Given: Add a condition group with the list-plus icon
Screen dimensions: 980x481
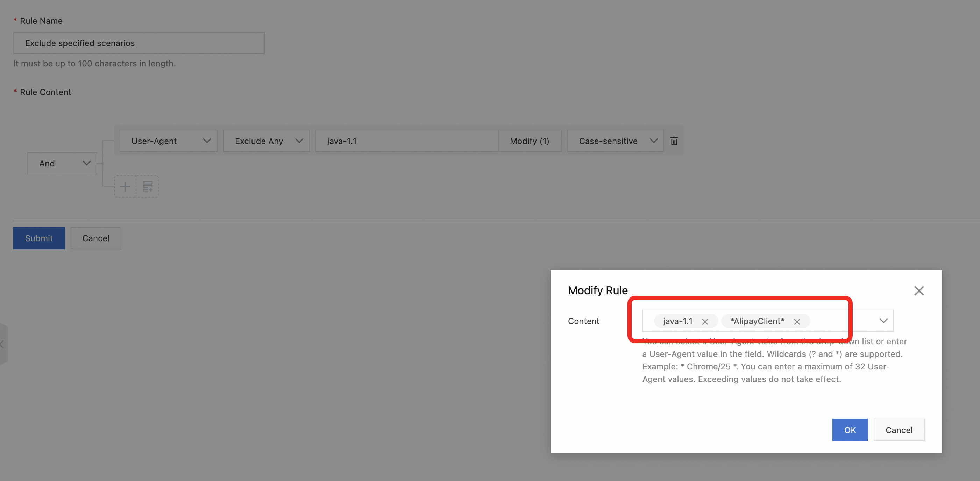Looking at the screenshot, I should (148, 187).
